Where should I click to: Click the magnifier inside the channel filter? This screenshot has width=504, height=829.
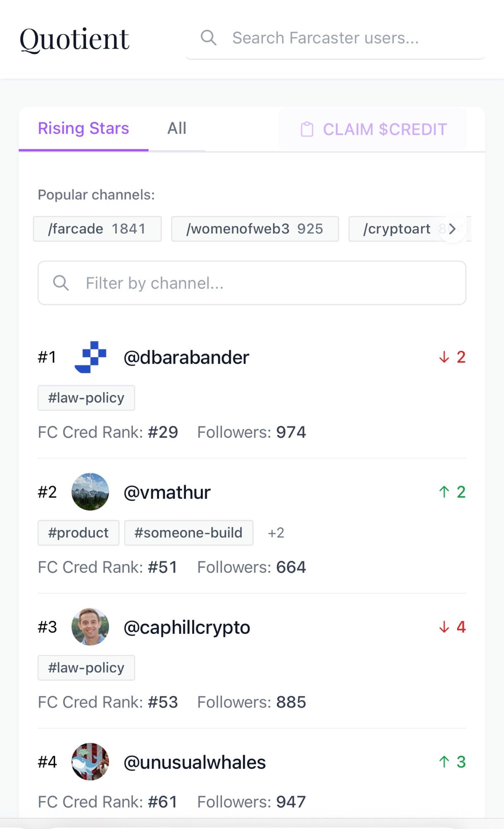tap(61, 283)
